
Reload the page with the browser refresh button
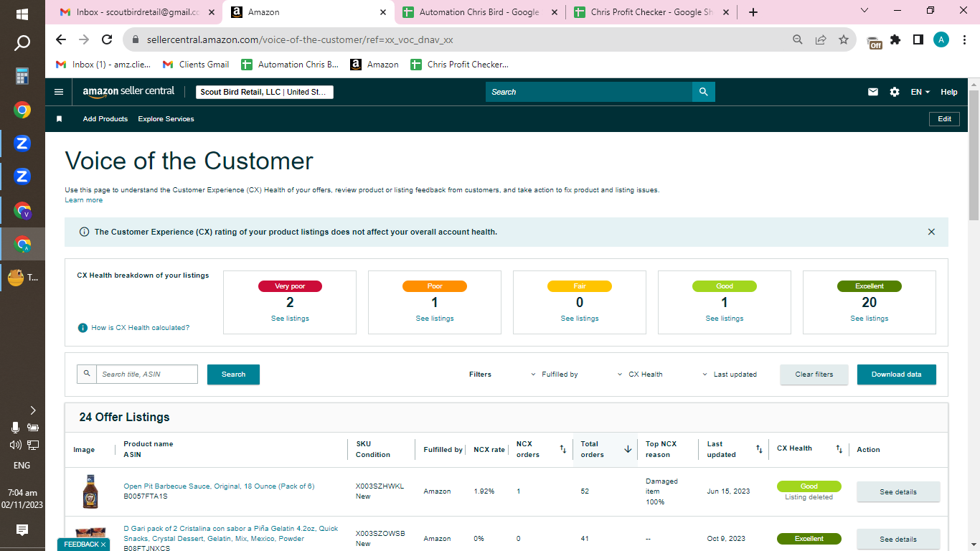pos(107,40)
